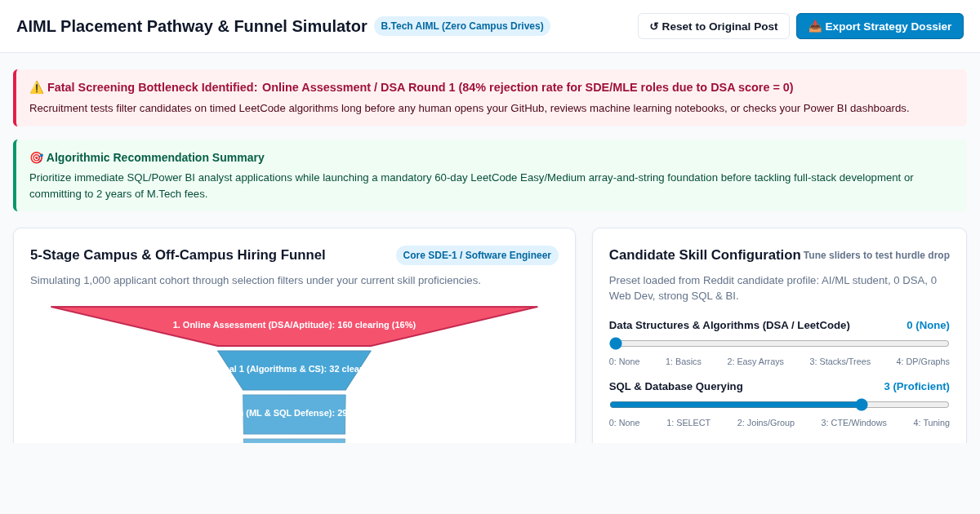Image resolution: width=980 pixels, height=514 pixels.
Task: Click the '2: Joins/Group' slider label
Action: click(x=766, y=423)
